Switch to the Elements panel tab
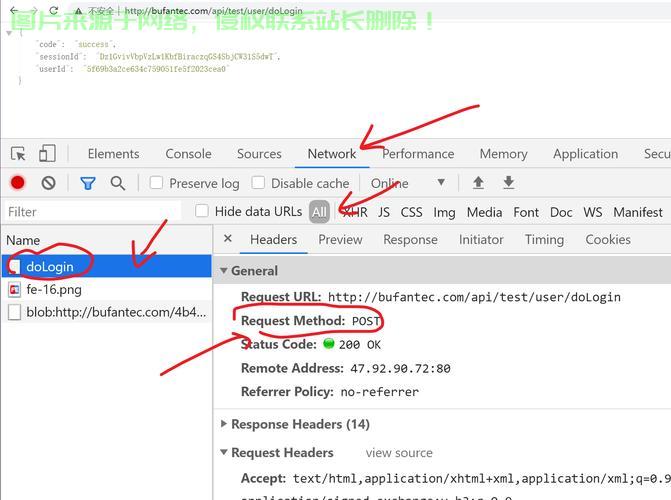Image resolution: width=671 pixels, height=500 pixels. [x=113, y=154]
